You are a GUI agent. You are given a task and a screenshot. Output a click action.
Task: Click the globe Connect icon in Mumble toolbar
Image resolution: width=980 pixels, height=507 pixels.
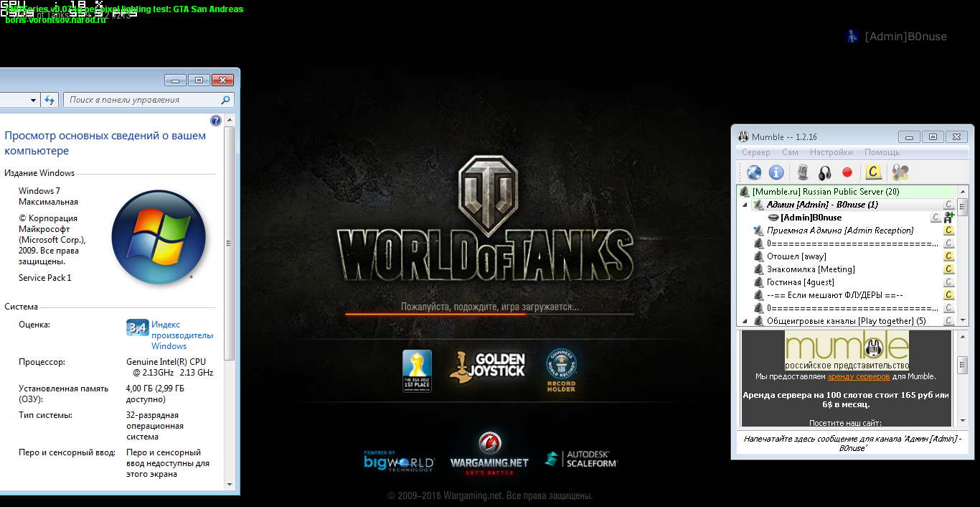[753, 172]
